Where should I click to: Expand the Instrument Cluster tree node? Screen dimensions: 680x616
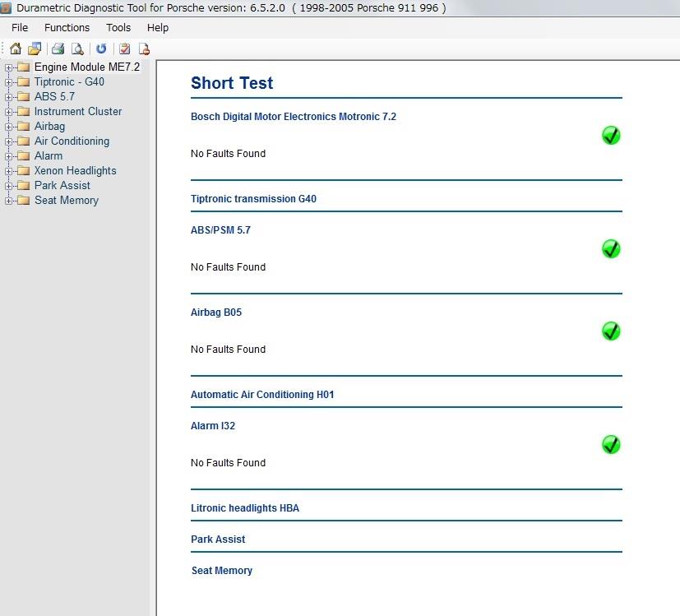[8, 112]
